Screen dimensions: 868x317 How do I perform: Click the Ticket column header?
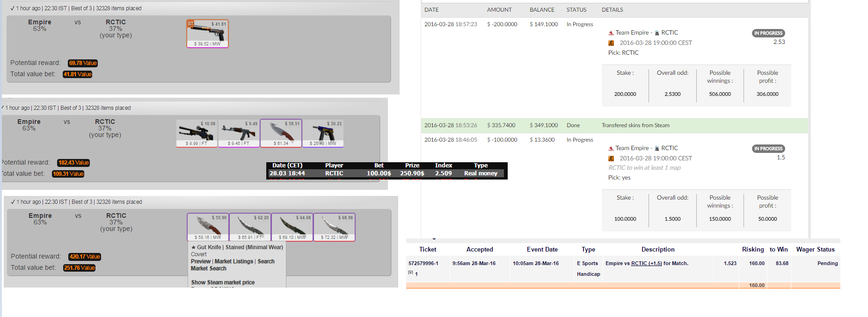pos(428,250)
